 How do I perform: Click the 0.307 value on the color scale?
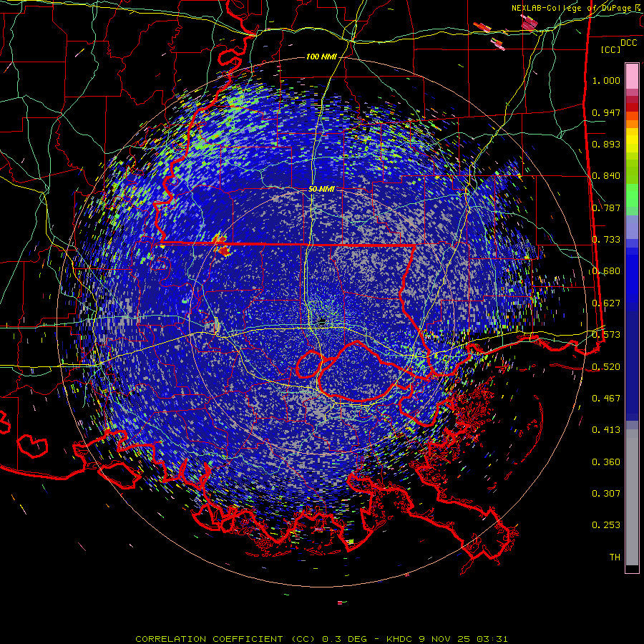pos(606,494)
